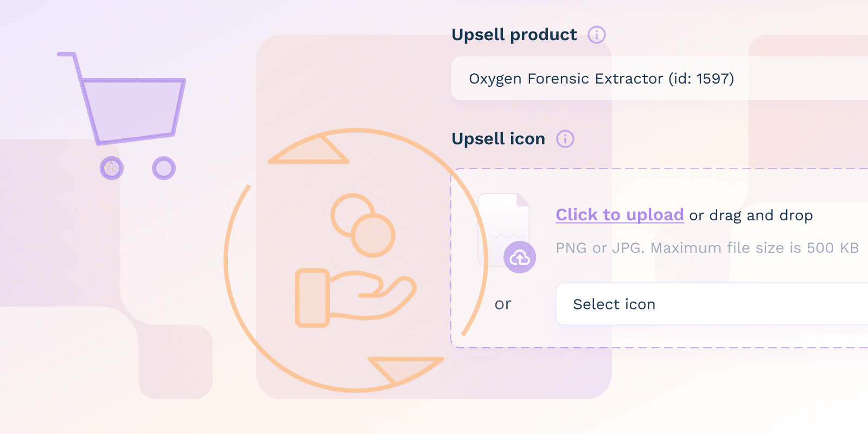This screenshot has width=868, height=434.
Task: Click the blank file document icon
Action: point(503,230)
